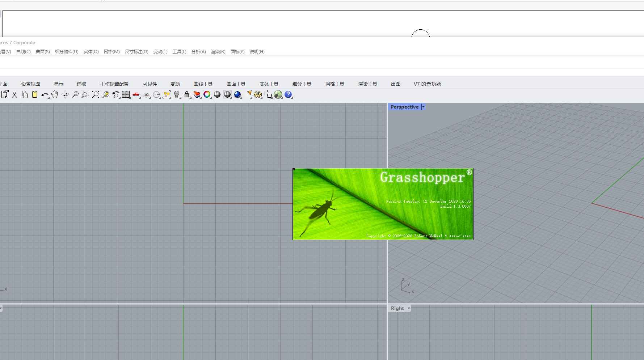The width and height of the screenshot is (644, 360).
Task: Select the Pan hand tool
Action: click(55, 94)
